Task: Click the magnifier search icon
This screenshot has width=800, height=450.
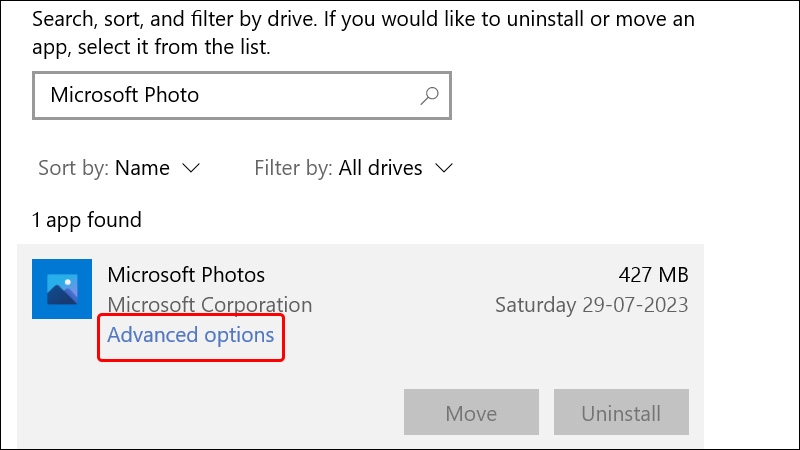Action: pos(430,95)
